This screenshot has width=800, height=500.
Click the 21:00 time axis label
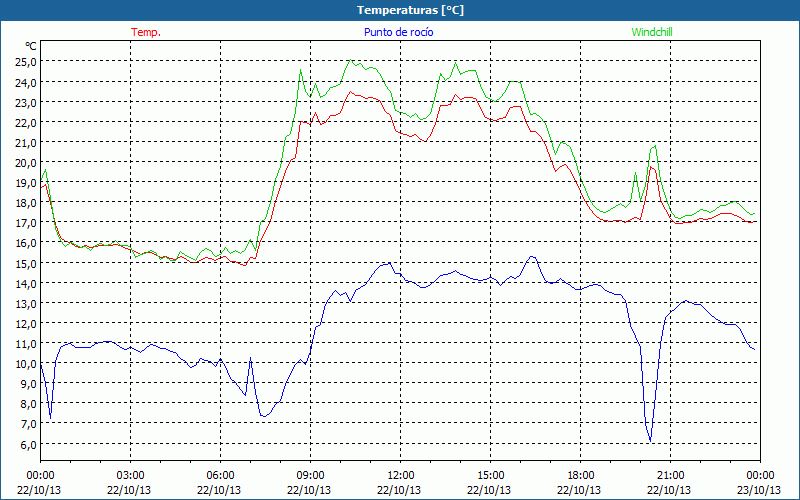(670, 476)
